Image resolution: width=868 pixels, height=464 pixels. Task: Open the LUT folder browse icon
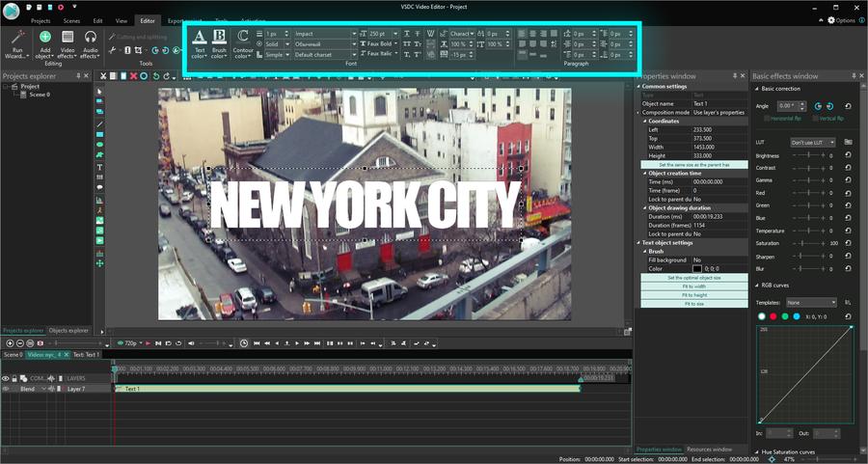pyautogui.click(x=848, y=143)
